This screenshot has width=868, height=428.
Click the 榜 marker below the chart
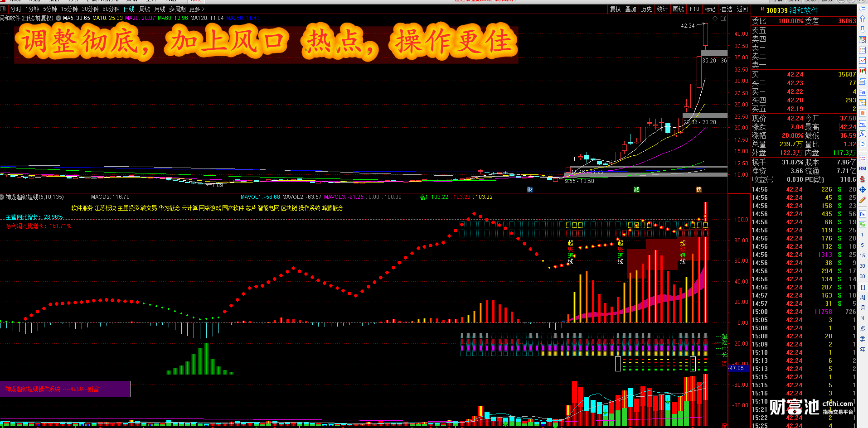[698, 190]
